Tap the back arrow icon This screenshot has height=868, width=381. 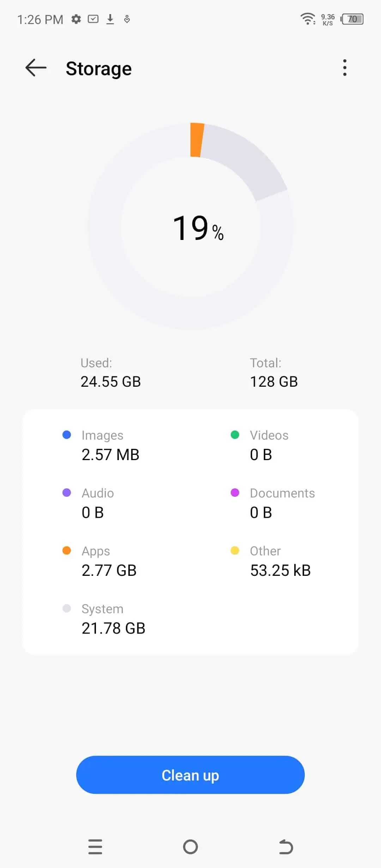(36, 68)
